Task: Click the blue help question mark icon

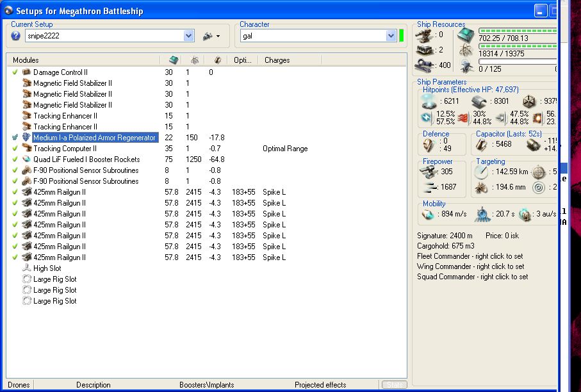Action: 15,36
